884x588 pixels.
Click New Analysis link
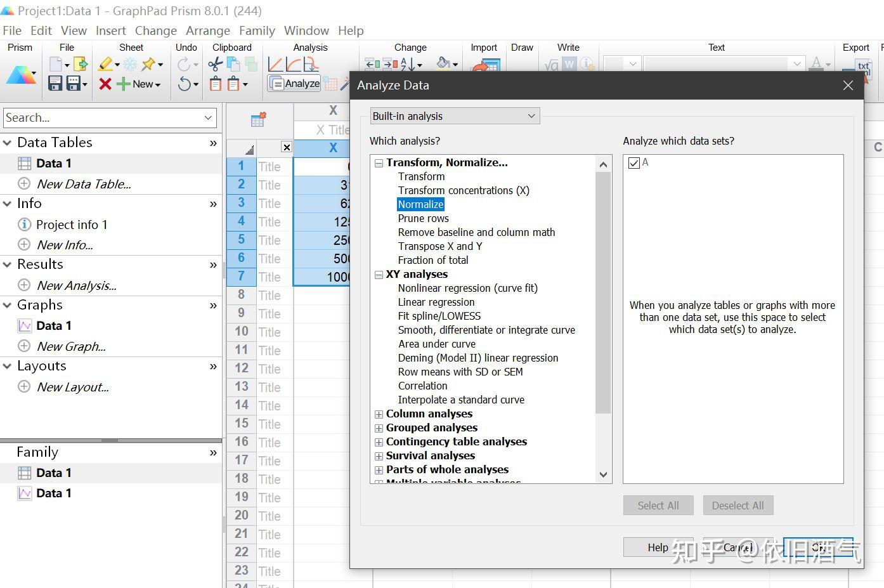click(76, 285)
